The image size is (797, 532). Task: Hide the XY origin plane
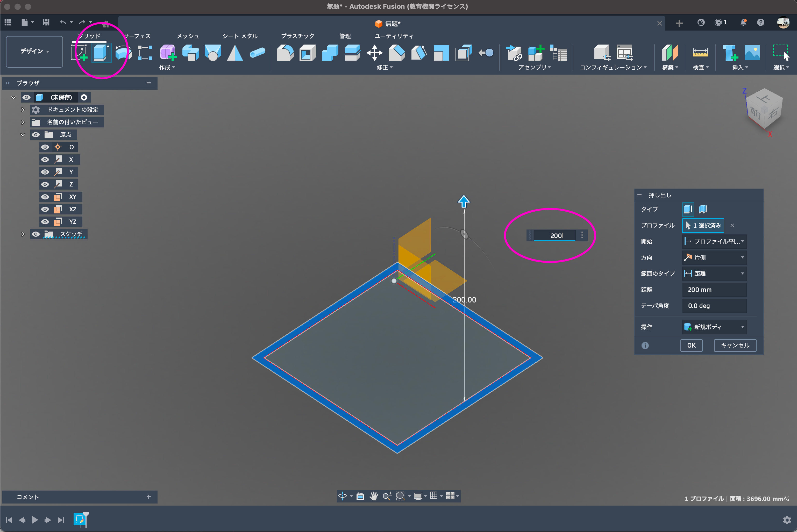pyautogui.click(x=45, y=197)
